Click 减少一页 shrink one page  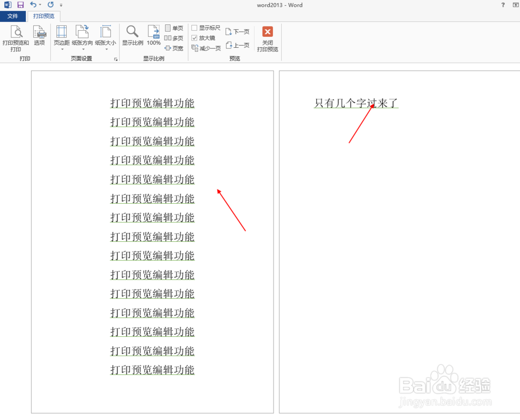[x=206, y=48]
